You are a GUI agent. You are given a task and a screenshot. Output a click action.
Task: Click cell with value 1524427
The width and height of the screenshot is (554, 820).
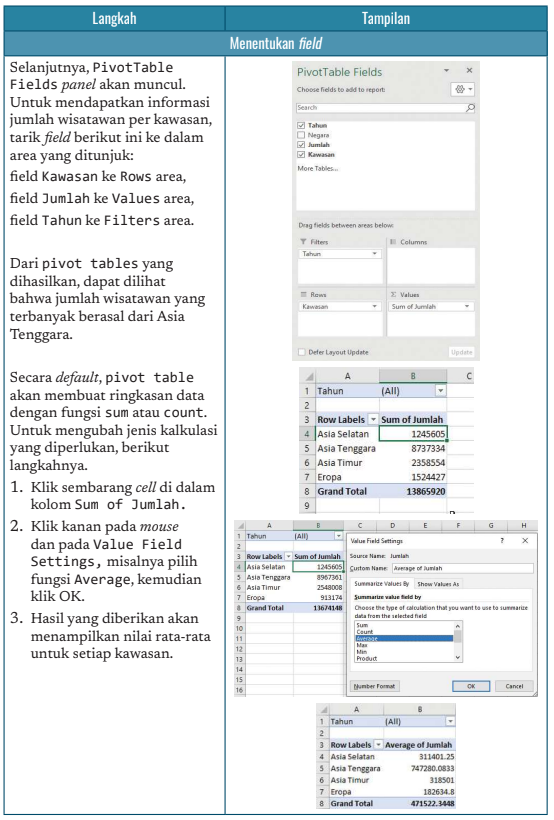click(413, 477)
